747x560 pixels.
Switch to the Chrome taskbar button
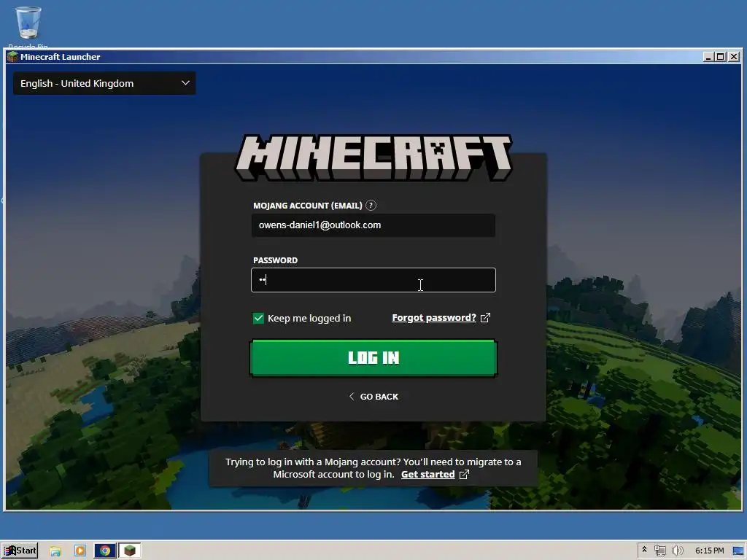point(105,551)
